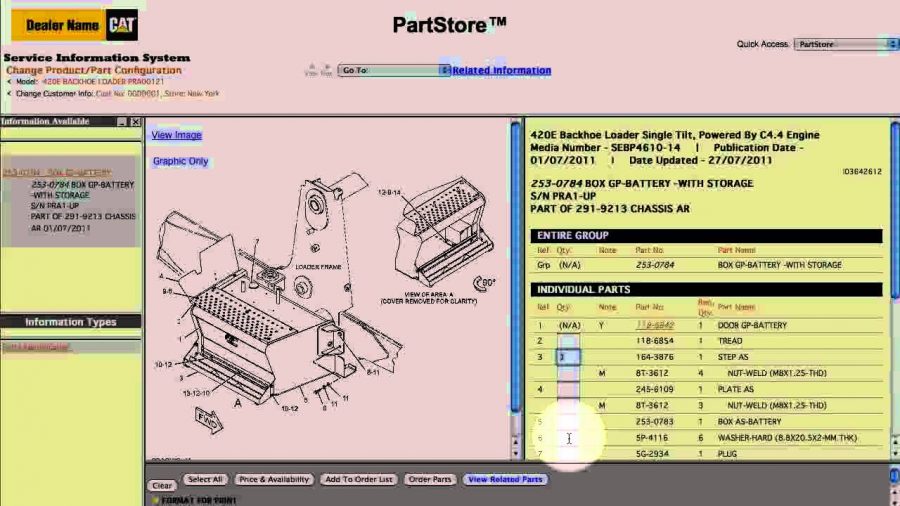Viewport: 900px width, 506px height.
Task: Click quantity field for first NUT-WELD row
Action: pyautogui.click(x=568, y=373)
